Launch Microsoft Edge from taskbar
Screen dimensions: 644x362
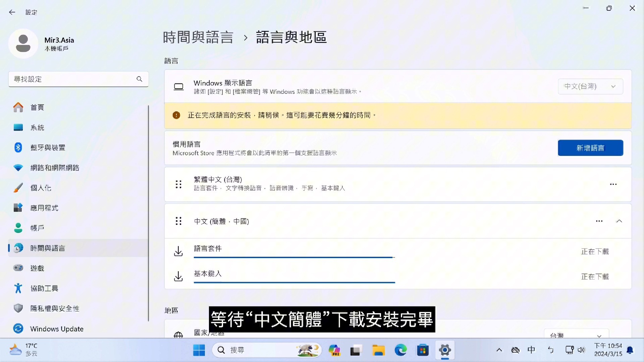point(400,350)
